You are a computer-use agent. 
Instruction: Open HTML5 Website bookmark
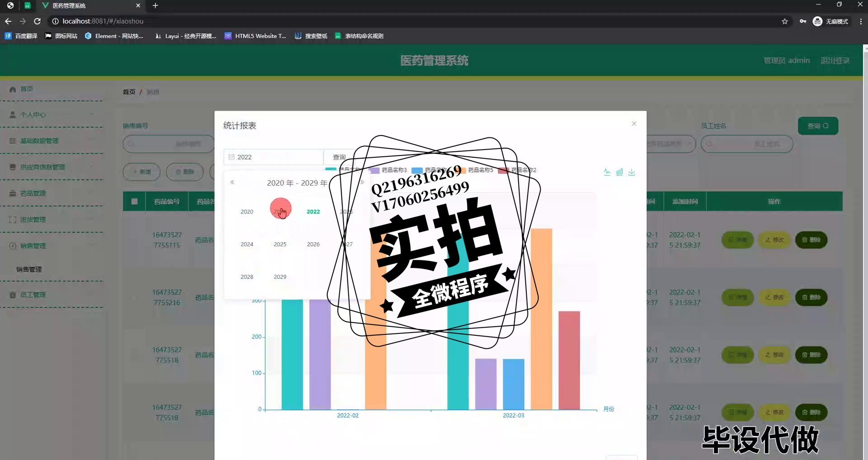point(255,36)
